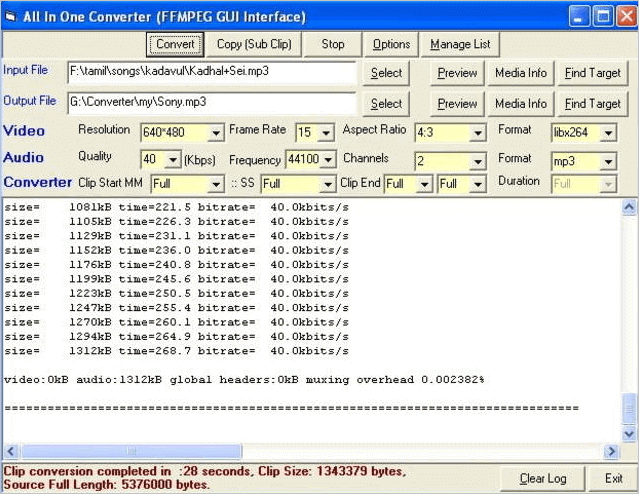Select an input file to browse

tap(386, 73)
